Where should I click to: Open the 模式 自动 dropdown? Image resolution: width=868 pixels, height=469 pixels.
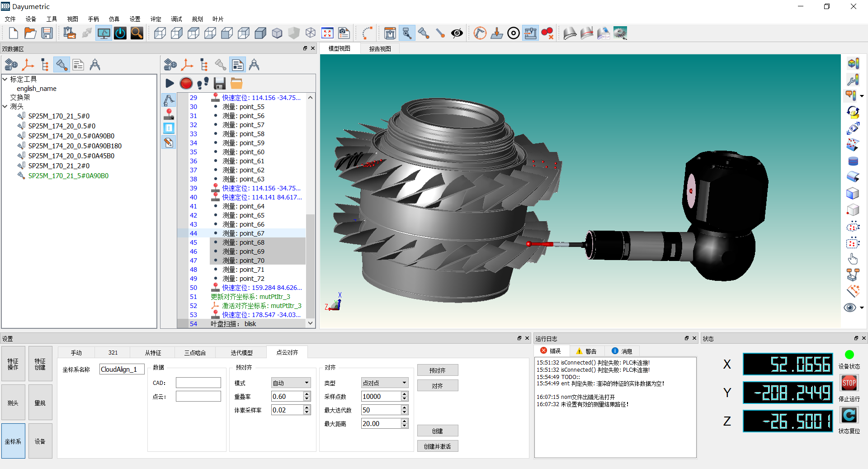pyautogui.click(x=291, y=383)
